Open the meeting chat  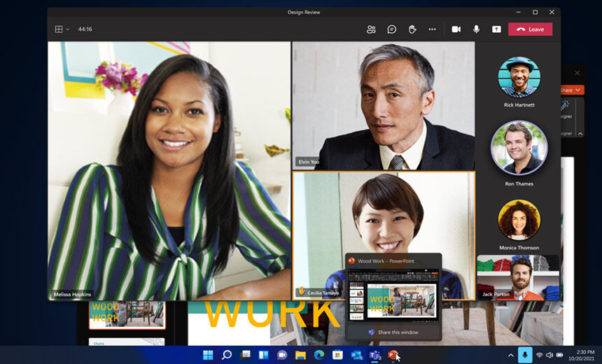(392, 29)
